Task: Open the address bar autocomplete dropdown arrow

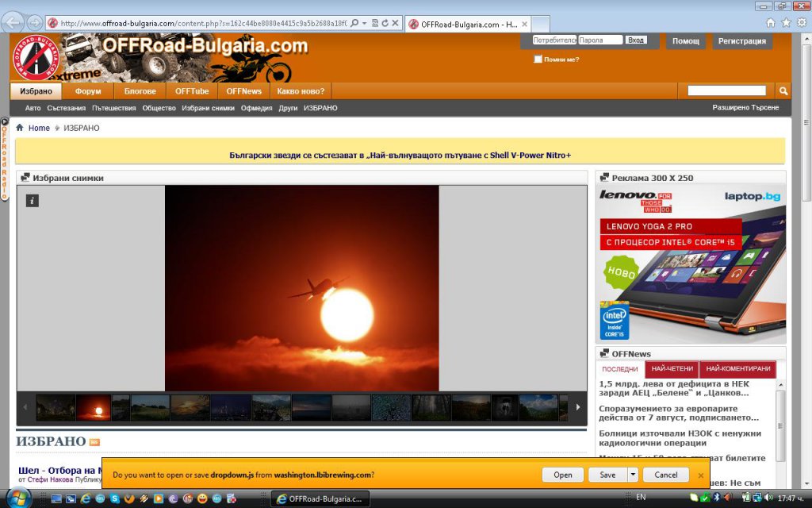Action: coord(365,23)
